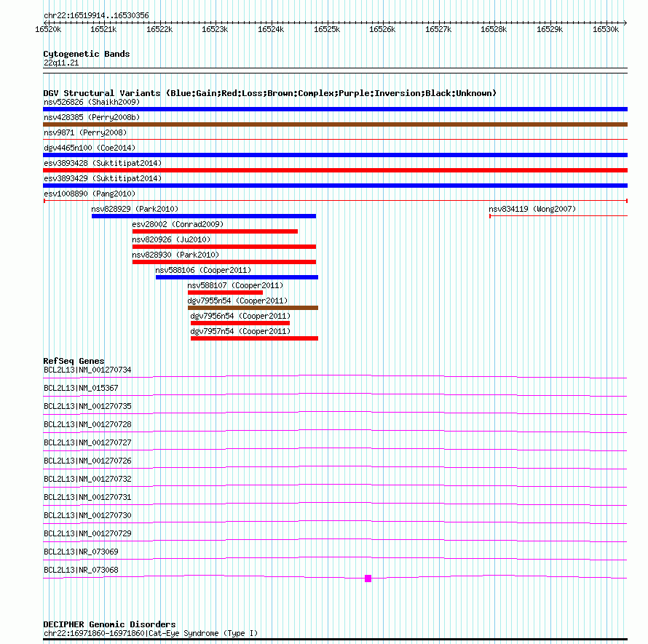Click the nsv820926 (Ju2010) red loss bar
The image size is (648, 644).
pos(224,247)
